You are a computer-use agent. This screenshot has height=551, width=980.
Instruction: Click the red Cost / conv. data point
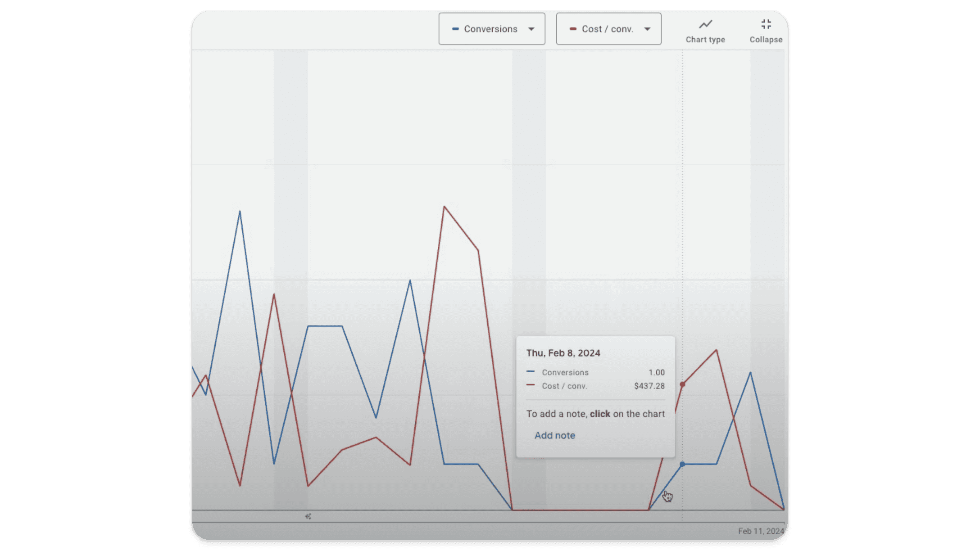click(x=682, y=384)
